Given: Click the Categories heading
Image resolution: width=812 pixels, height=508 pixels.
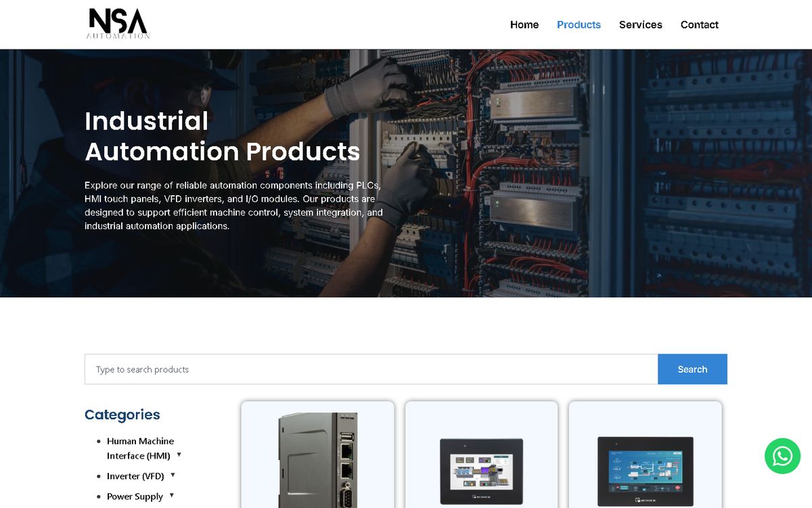Looking at the screenshot, I should (122, 415).
